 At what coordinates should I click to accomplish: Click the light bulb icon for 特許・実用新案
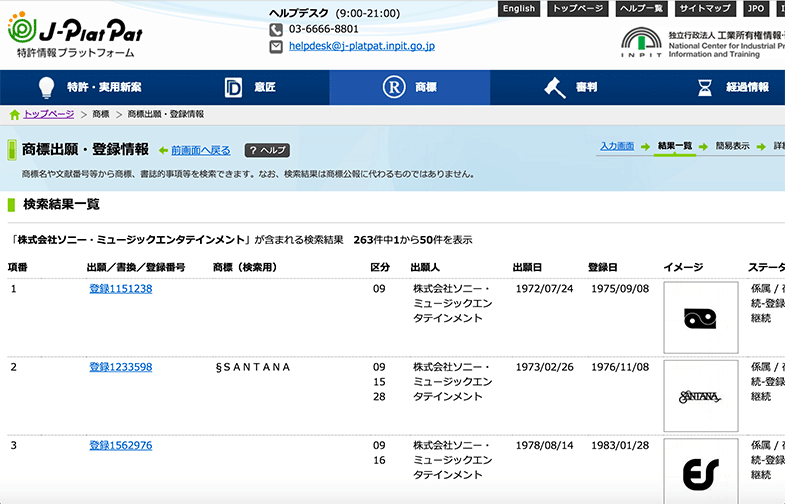tap(47, 87)
